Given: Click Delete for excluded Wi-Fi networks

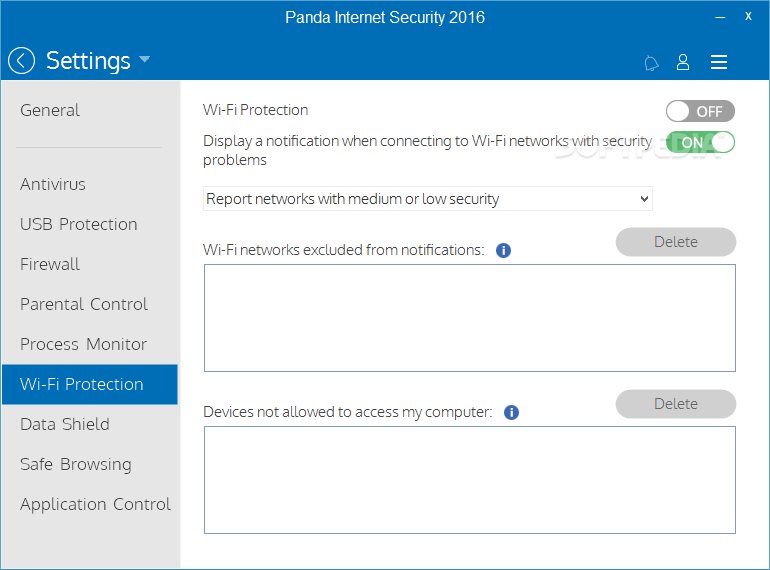Looking at the screenshot, I should click(x=676, y=242).
